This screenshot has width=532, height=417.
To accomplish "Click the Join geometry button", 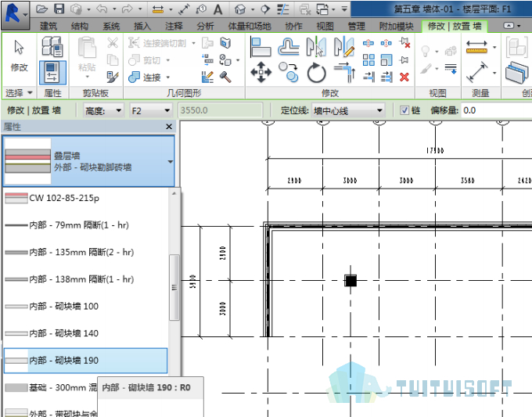I will click(144, 77).
